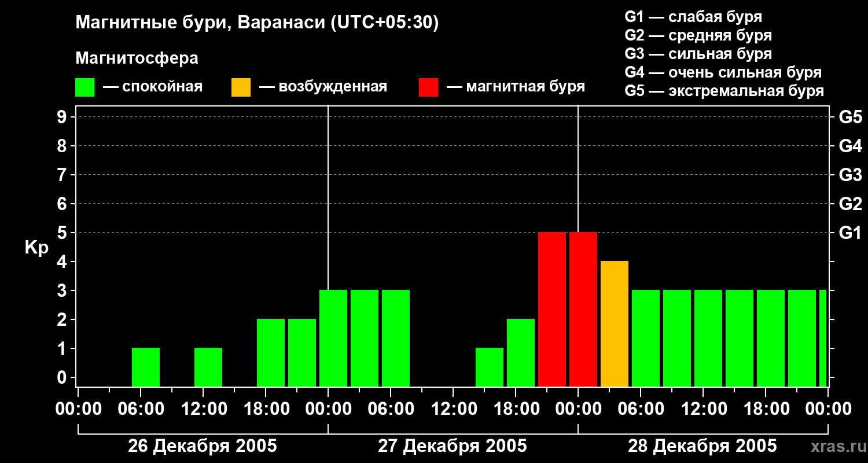The width and height of the screenshot is (868, 463).
Task: Click the '26 Декабря 2005' date label
Action: (x=203, y=446)
